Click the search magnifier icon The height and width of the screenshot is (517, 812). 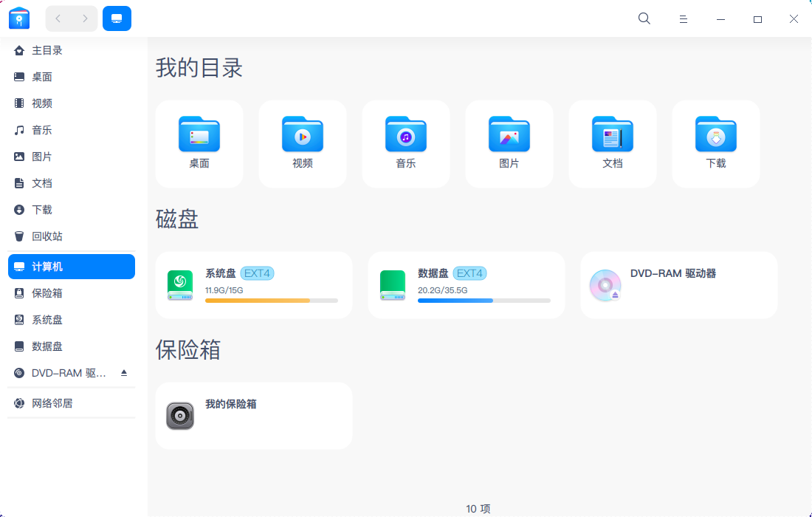(x=644, y=18)
